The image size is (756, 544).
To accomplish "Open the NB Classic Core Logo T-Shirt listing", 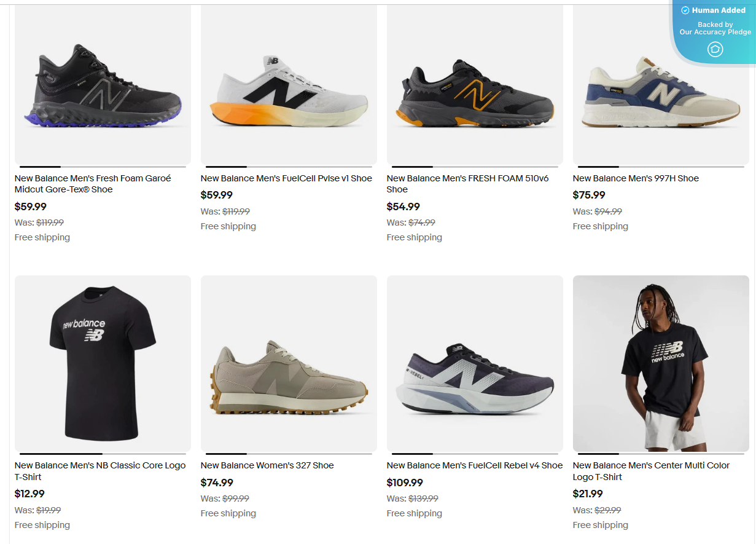I will [99, 471].
